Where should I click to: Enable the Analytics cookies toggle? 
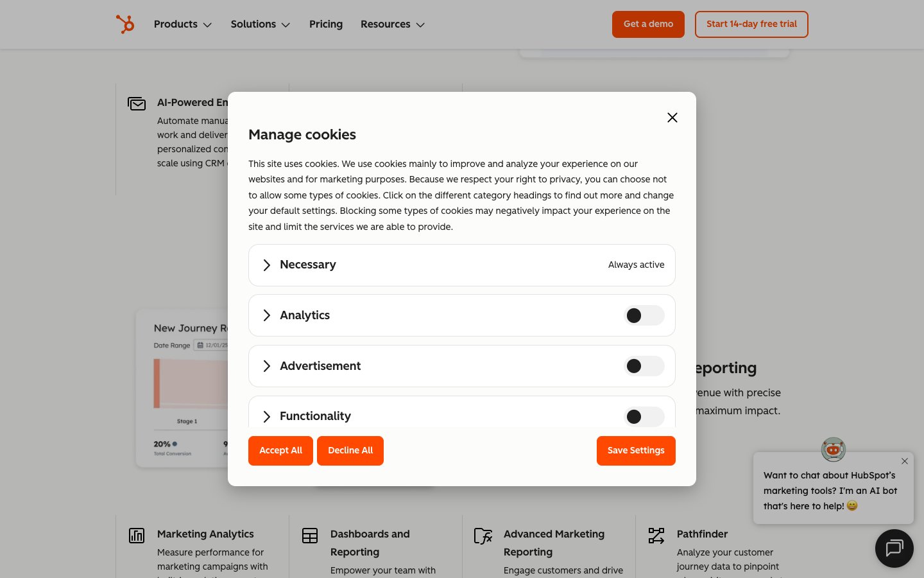point(644,315)
